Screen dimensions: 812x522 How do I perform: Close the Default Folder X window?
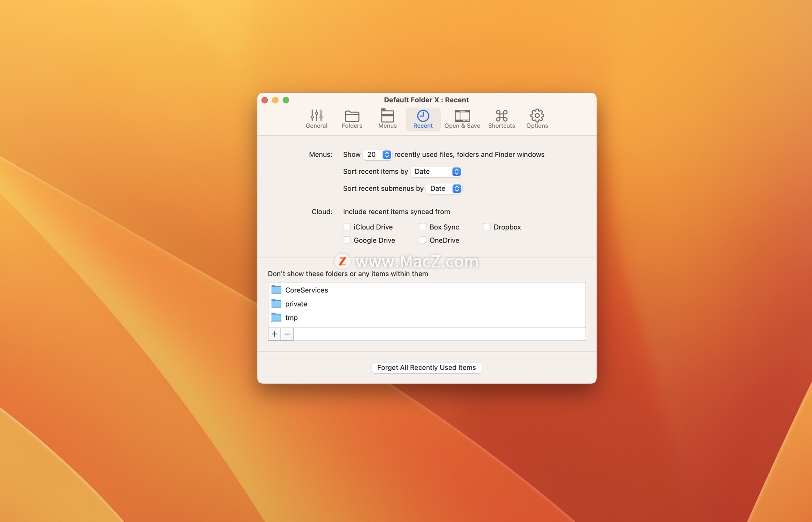point(265,100)
